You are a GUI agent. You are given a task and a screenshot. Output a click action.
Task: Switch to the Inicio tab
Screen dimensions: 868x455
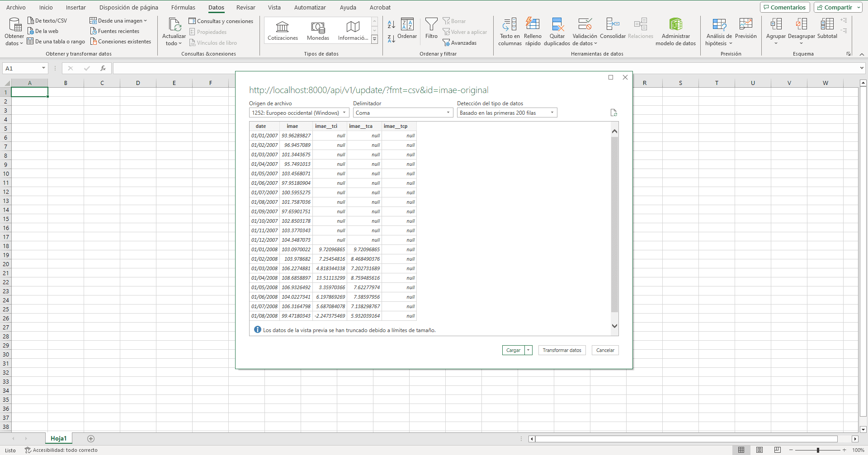[x=46, y=7]
